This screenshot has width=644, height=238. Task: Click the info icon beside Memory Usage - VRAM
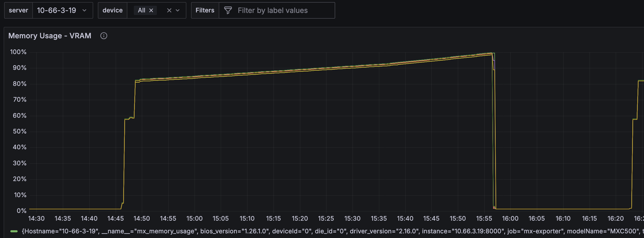coord(104,36)
